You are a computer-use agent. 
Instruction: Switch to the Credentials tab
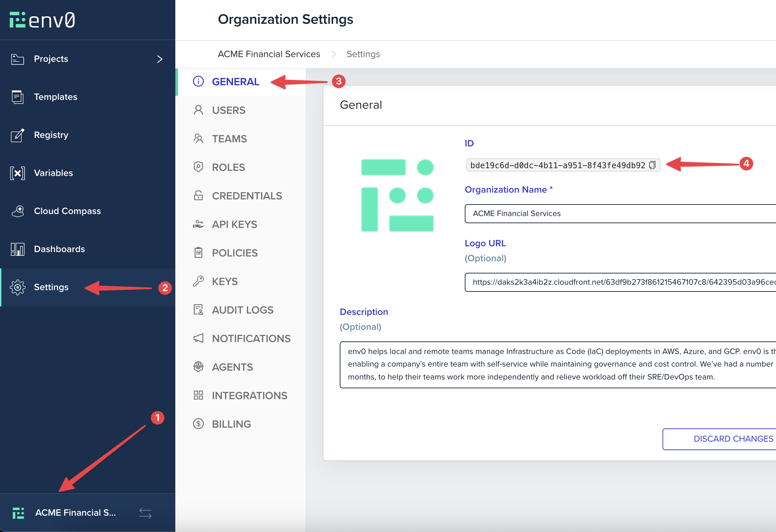tap(247, 196)
